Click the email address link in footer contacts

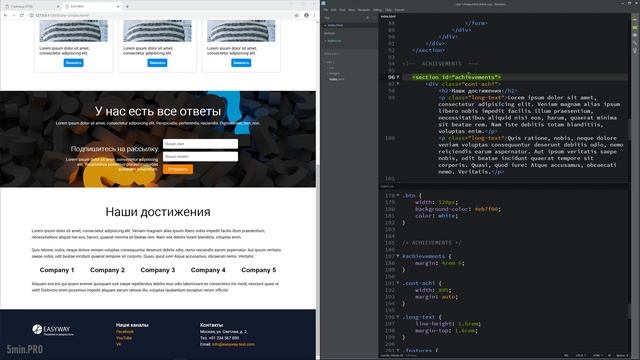[x=233, y=344]
